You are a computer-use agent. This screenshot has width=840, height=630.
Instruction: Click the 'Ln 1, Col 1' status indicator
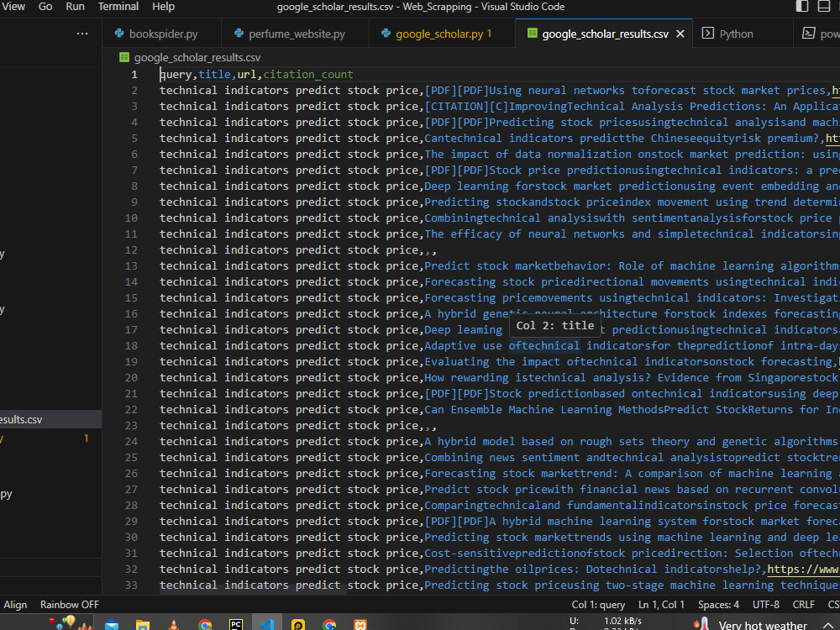pyautogui.click(x=662, y=605)
